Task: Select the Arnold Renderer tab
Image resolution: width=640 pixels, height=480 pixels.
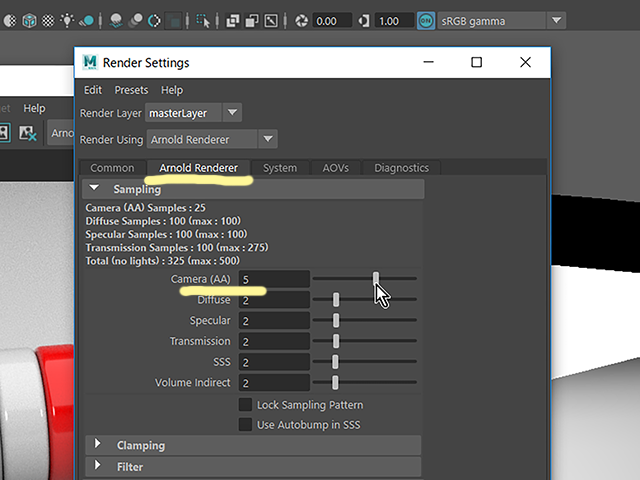Action: point(198,168)
